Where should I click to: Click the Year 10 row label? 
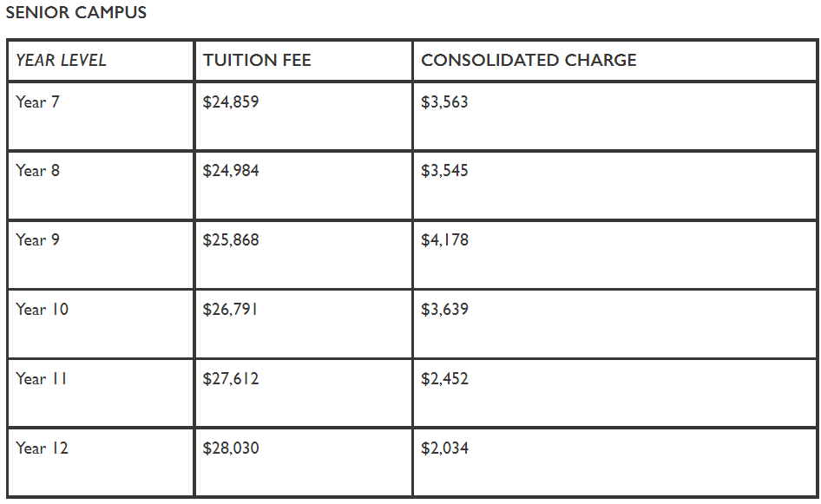point(42,309)
